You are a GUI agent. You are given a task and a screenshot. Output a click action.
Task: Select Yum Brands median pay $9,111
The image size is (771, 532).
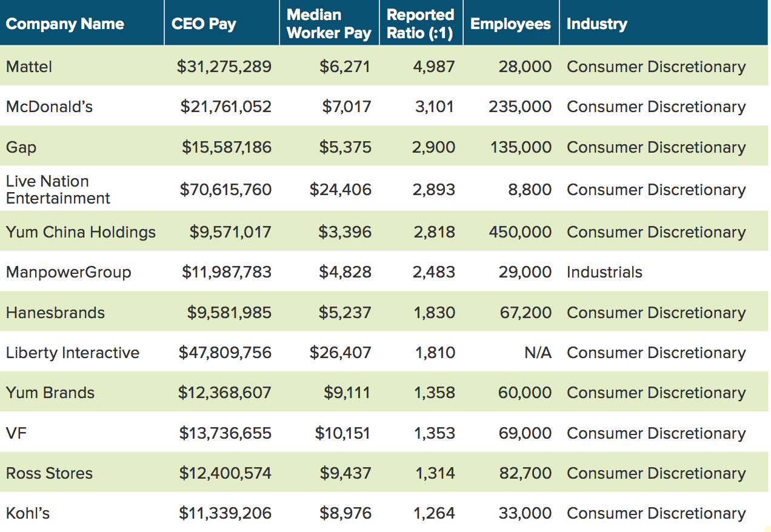click(347, 393)
